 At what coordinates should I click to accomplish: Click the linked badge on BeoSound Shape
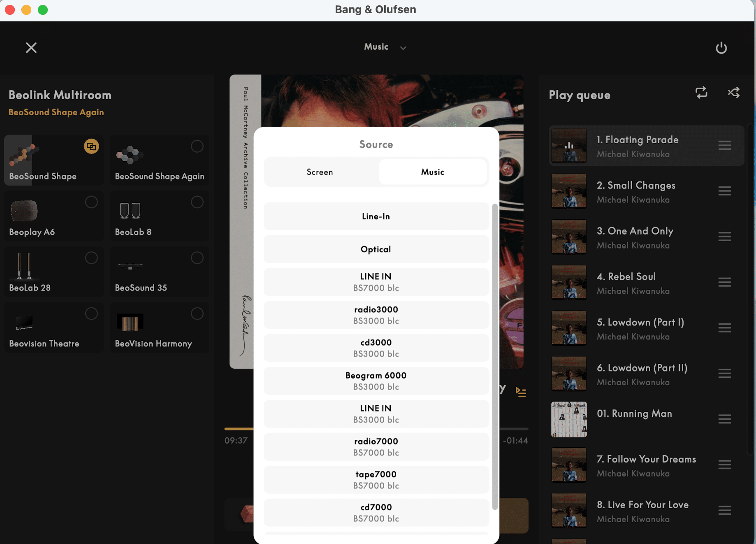[91, 146]
